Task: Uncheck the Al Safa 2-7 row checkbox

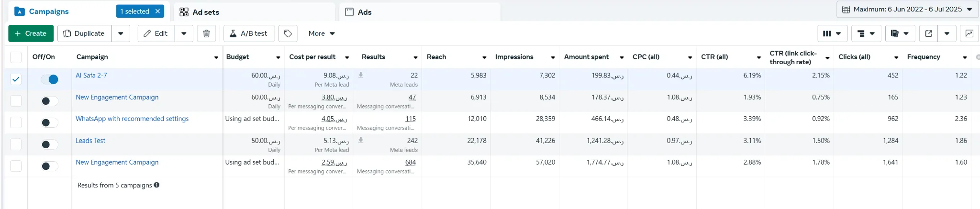Action: pyautogui.click(x=16, y=79)
